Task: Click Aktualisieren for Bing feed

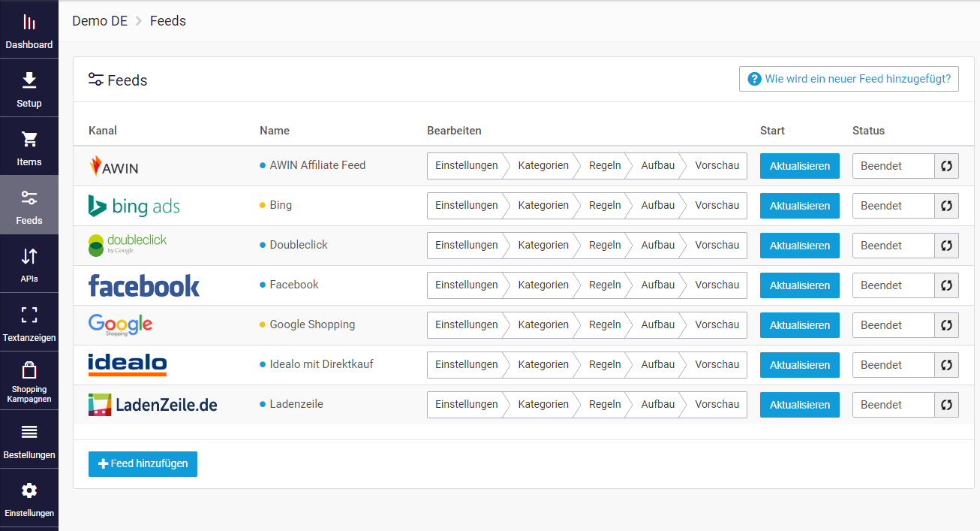Action: (x=800, y=206)
